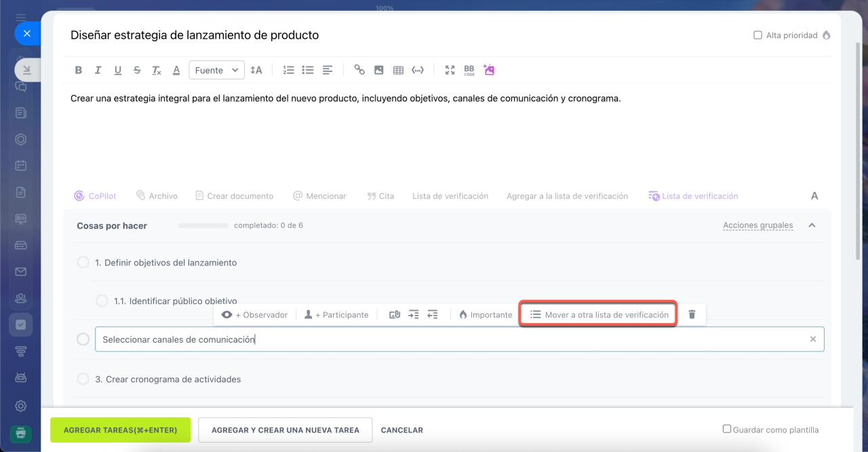Open the Tasks checkmark icon in sidebar
868x452 pixels.
click(x=21, y=324)
